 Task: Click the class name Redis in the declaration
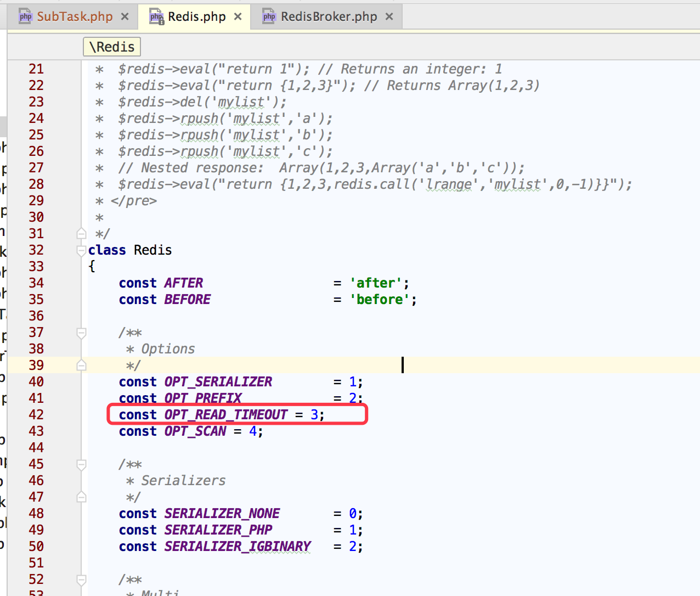click(153, 250)
